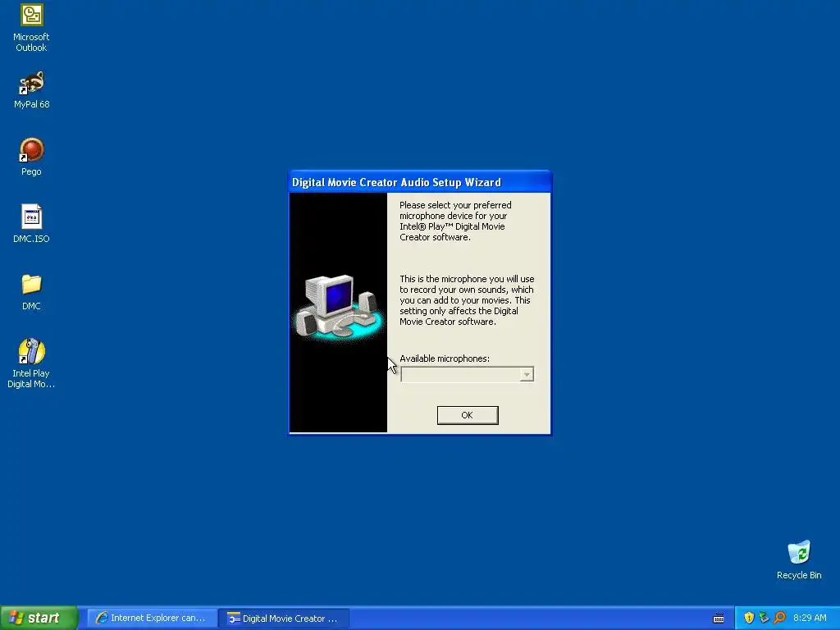Screen dimensions: 840x630
Task: Click the 8:29 AM system clock
Action: (810, 619)
